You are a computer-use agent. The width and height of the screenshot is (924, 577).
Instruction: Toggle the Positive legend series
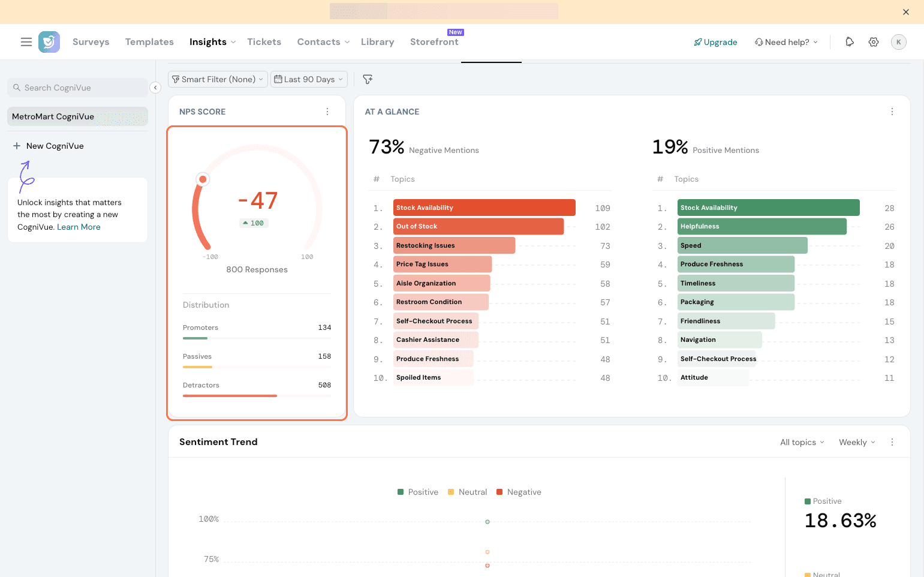pos(418,492)
